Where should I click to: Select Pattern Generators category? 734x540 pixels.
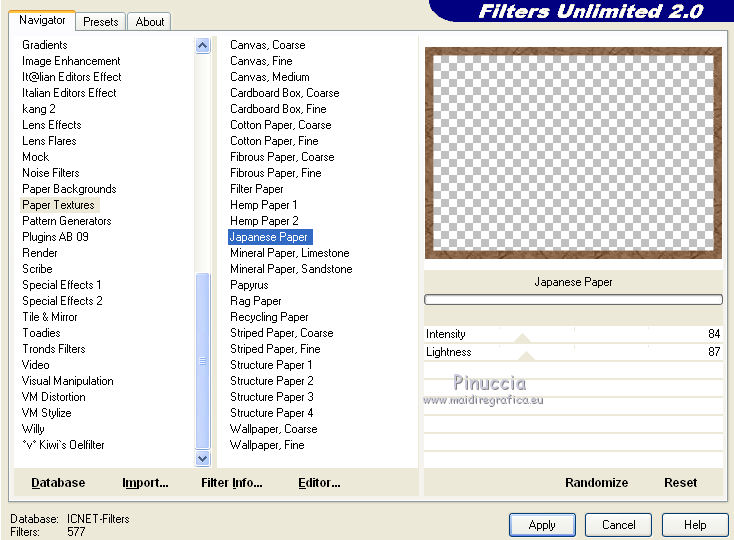67,221
